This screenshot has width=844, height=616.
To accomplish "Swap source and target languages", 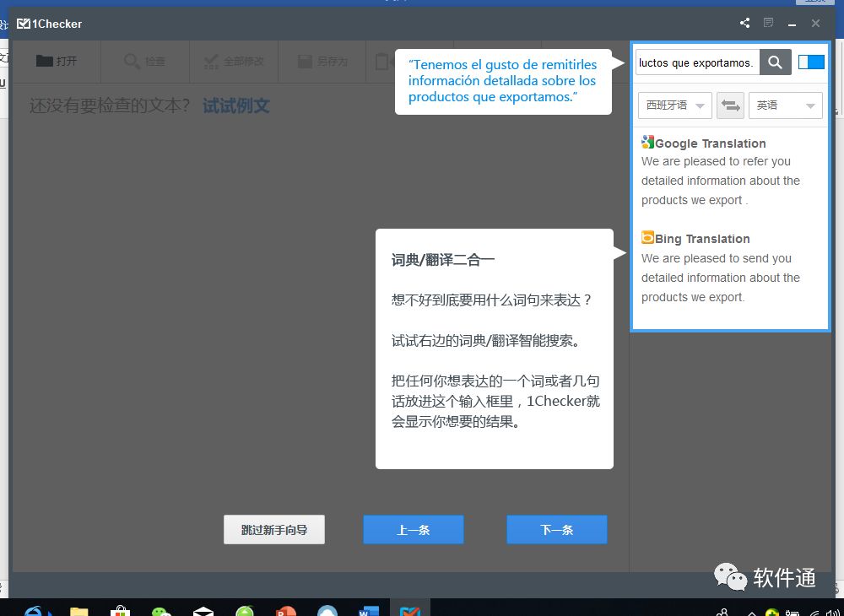I will click(x=730, y=105).
